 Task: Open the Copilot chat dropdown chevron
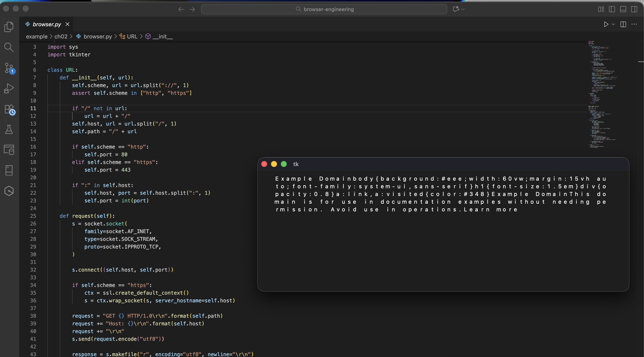pos(463,9)
